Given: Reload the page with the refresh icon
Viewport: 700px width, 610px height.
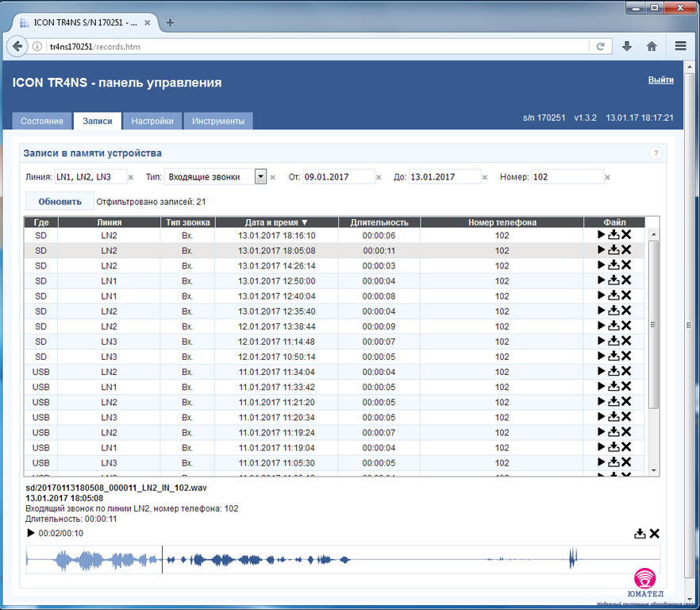Looking at the screenshot, I should [x=601, y=47].
